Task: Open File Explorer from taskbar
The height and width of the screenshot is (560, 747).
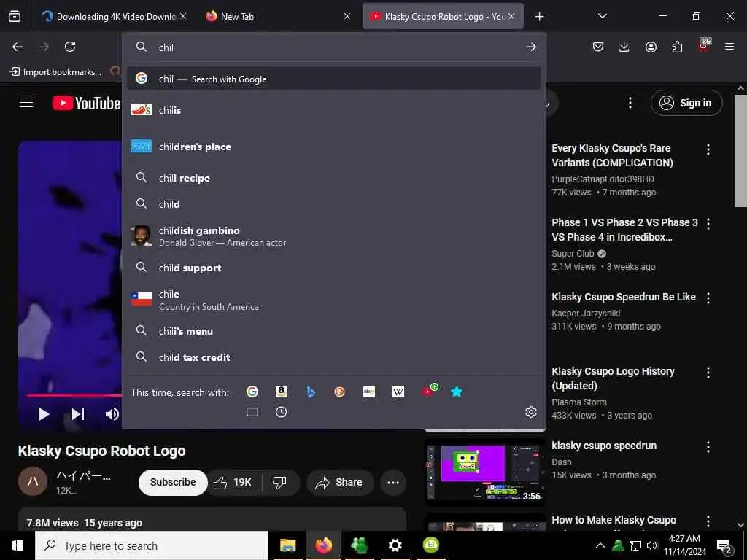Action: click(287, 545)
